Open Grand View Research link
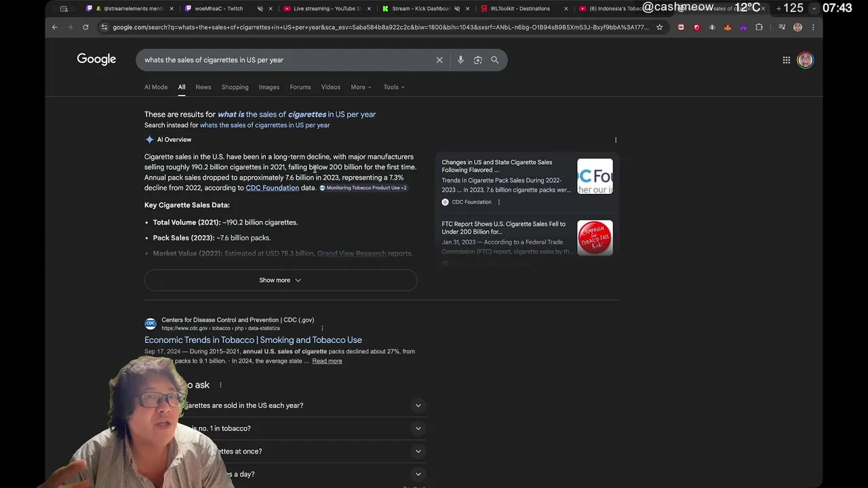The height and width of the screenshot is (488, 868). [x=353, y=253]
